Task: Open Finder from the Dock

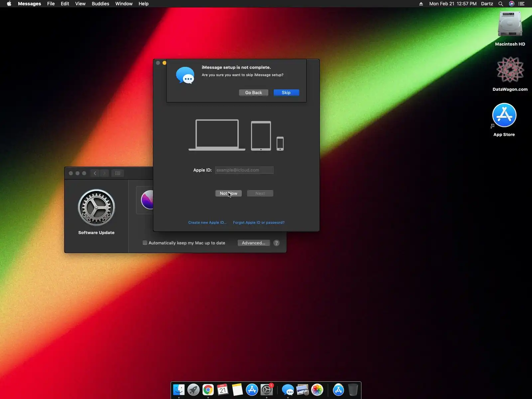Action: click(x=179, y=390)
